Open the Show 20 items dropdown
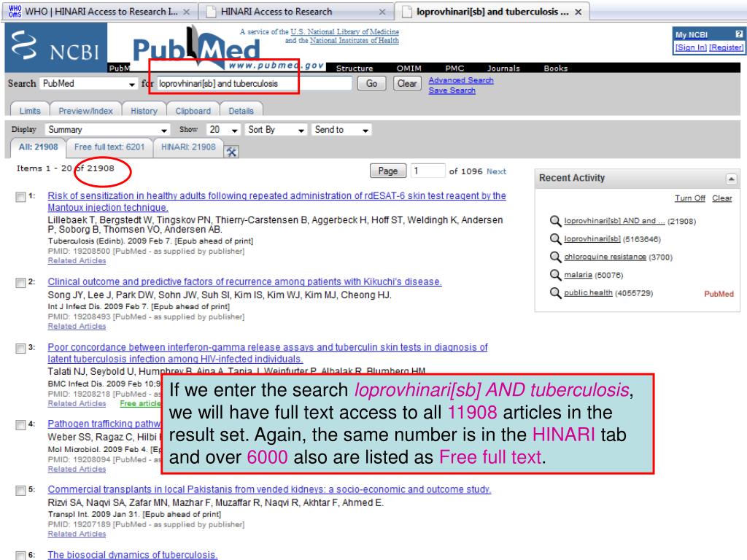Screen dimensions: 747x560 [223, 130]
